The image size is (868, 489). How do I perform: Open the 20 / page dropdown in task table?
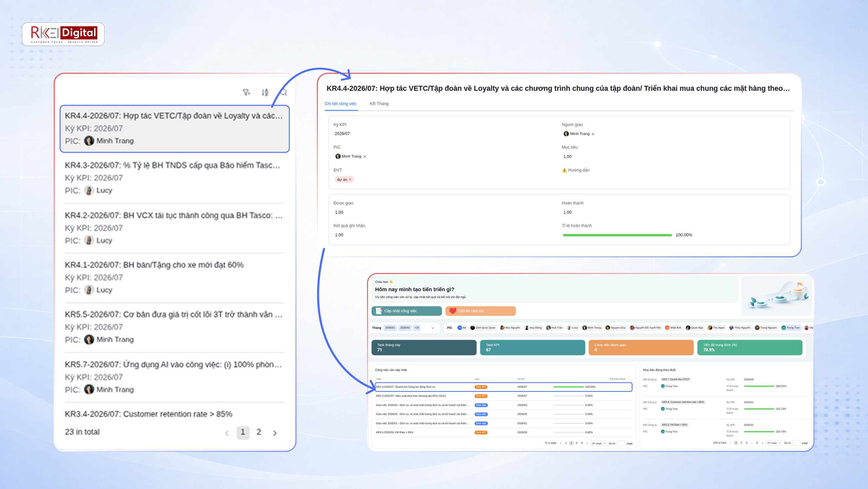598,443
